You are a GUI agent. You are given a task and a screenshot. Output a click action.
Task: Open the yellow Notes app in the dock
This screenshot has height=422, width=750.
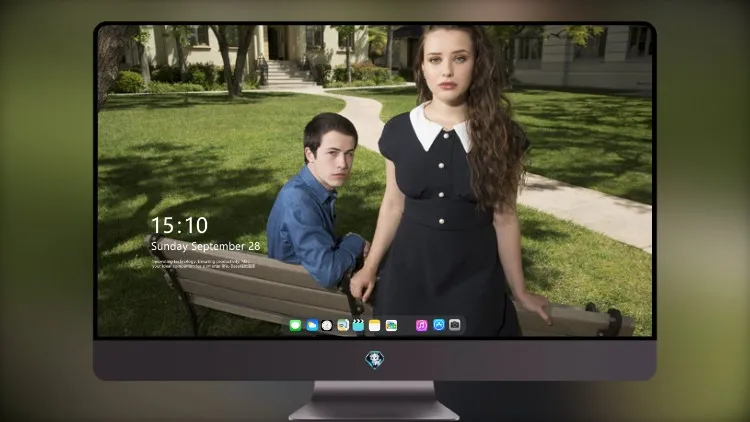tap(375, 325)
